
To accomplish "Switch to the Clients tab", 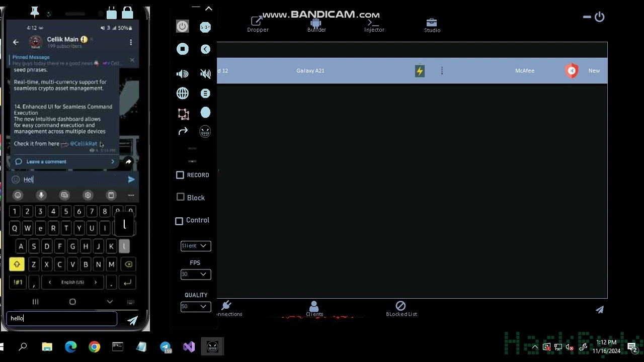I will [x=314, y=309].
